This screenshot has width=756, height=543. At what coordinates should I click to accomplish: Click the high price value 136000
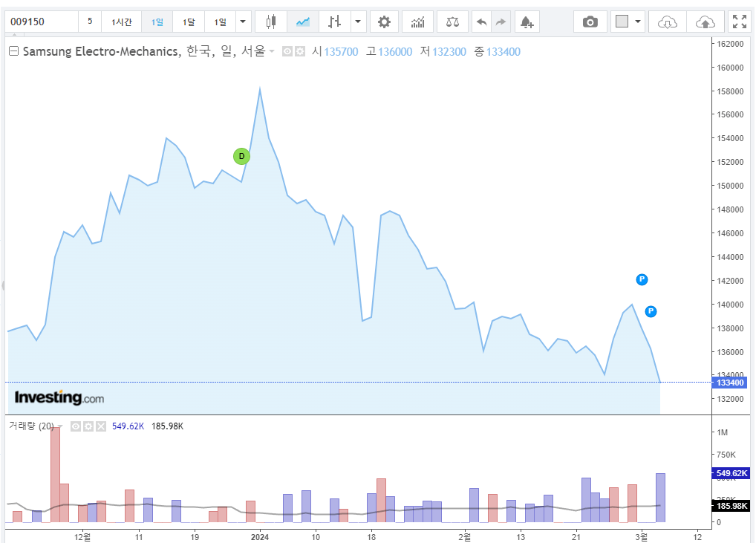coord(395,51)
